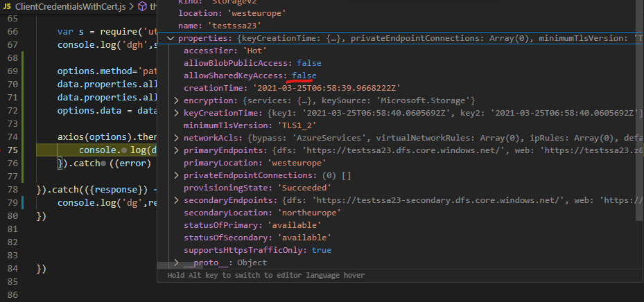Click the JS file icon in breadcrumb
This screenshot has height=302, width=644.
tap(8, 6)
